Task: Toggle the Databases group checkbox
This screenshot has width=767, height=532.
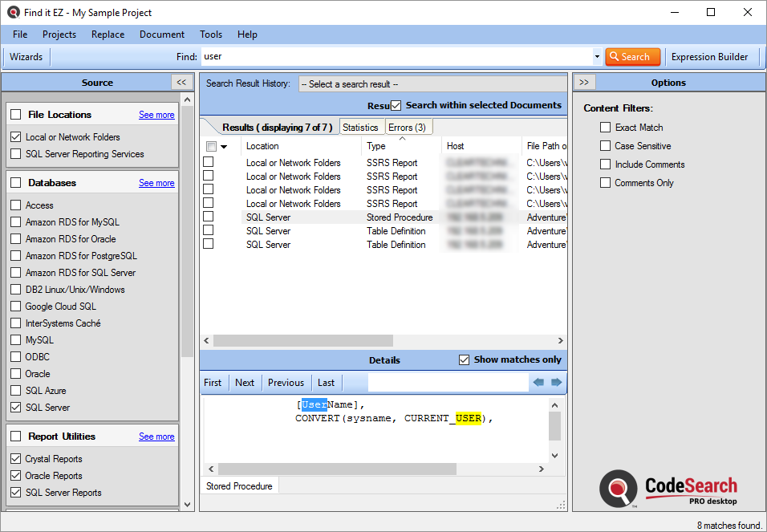Action: tap(16, 183)
